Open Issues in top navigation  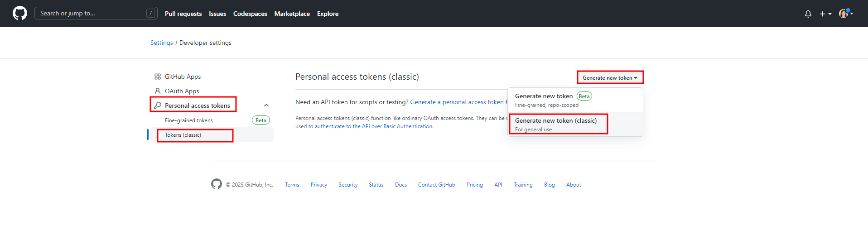(x=217, y=14)
